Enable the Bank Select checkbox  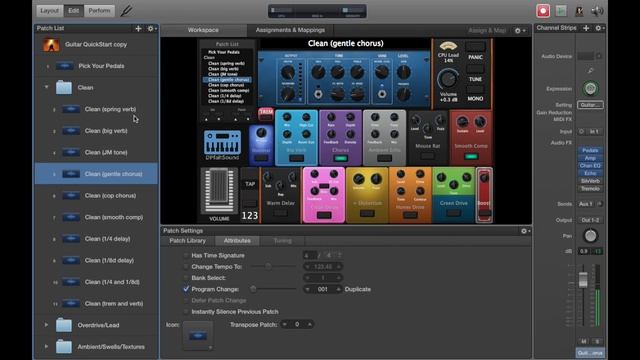tap(186, 278)
